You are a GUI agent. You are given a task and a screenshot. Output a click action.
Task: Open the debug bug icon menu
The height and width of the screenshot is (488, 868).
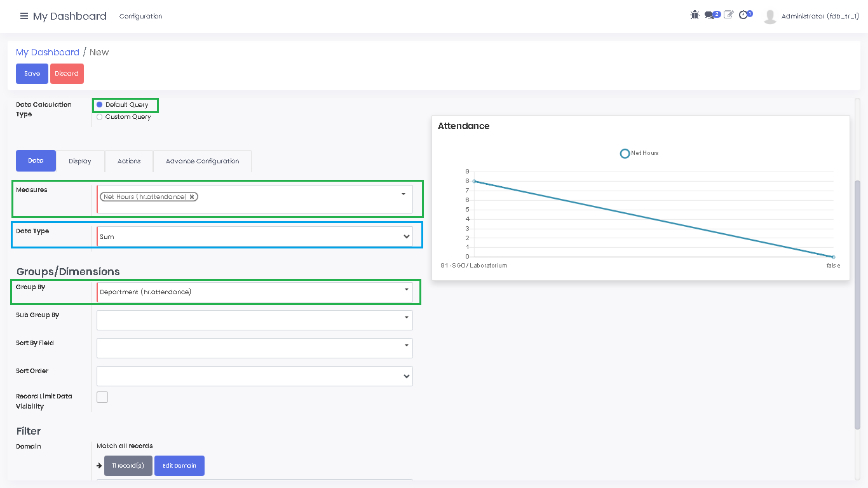click(x=695, y=15)
